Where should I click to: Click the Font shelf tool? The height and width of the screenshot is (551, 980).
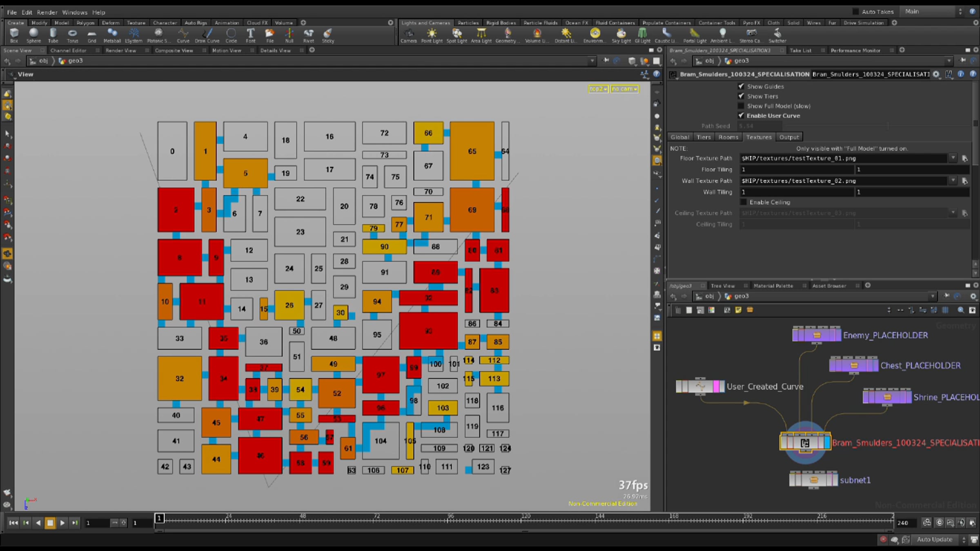pos(250,35)
